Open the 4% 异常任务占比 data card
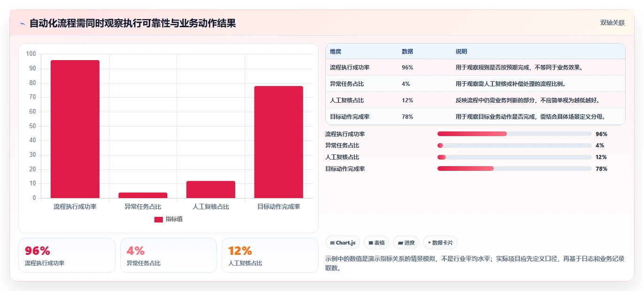Viewport: 644px width, 291px height. 169,255
